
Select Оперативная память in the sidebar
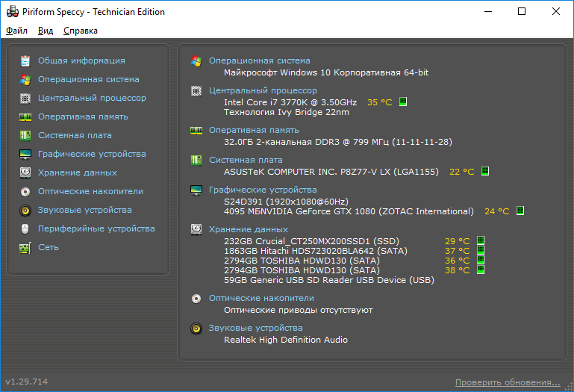[x=83, y=117]
